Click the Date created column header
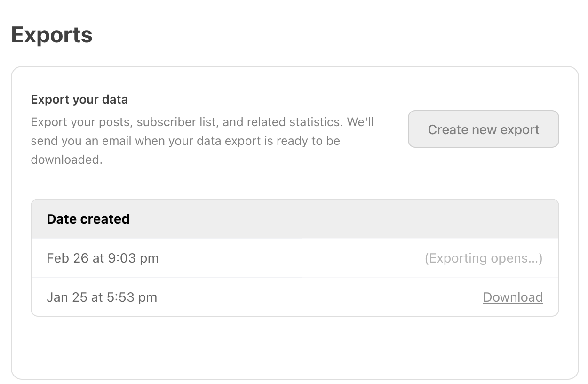 pyautogui.click(x=88, y=218)
